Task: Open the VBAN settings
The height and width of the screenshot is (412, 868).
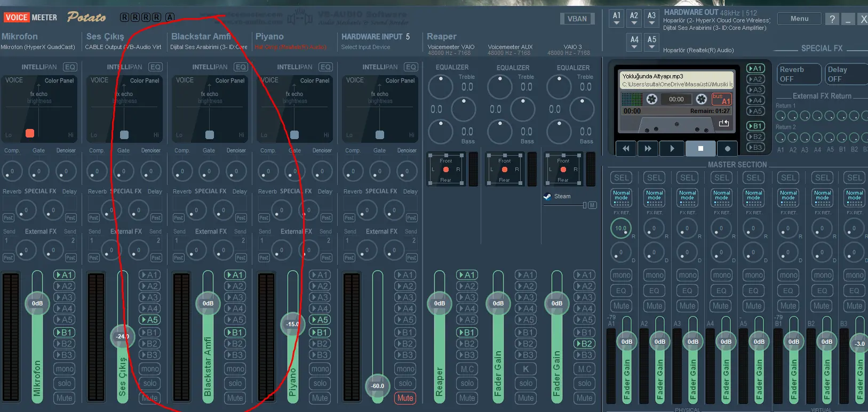Action: (x=577, y=19)
